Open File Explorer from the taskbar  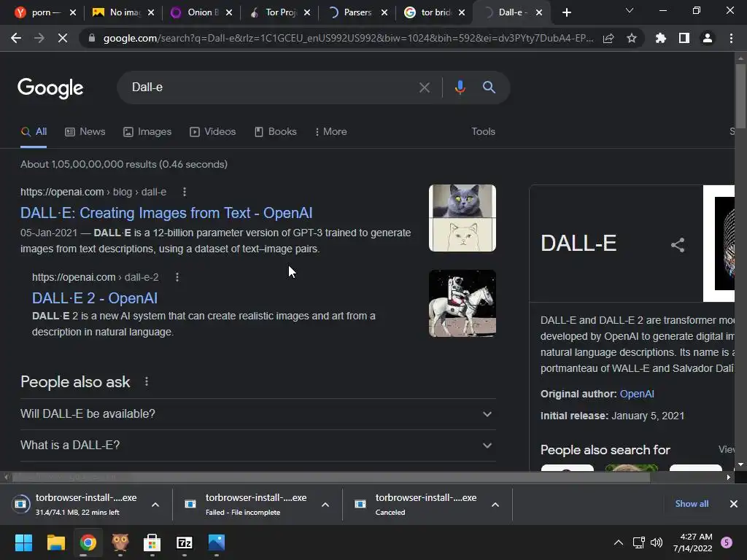click(x=55, y=542)
